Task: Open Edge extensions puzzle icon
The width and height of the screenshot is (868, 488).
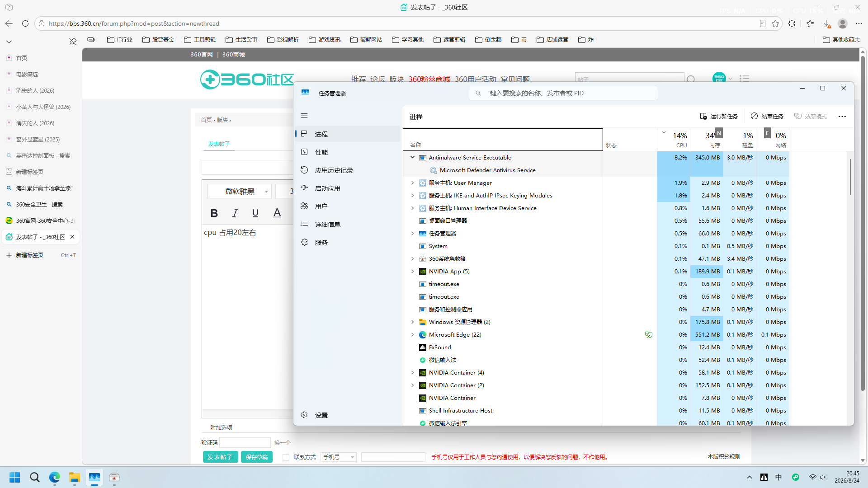Action: [792, 23]
